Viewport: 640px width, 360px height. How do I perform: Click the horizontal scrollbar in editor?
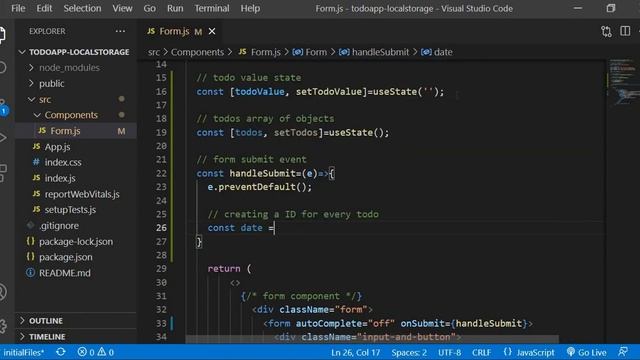(x=372, y=339)
